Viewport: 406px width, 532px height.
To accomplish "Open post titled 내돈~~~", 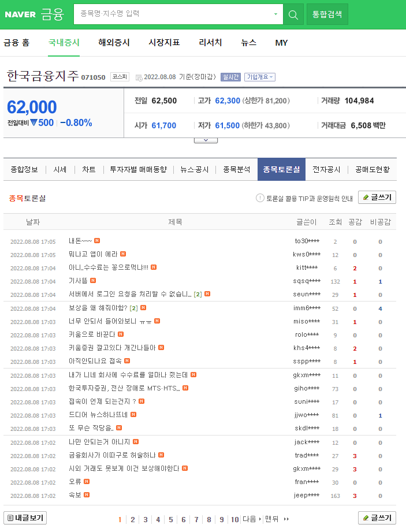I will 80,241.
